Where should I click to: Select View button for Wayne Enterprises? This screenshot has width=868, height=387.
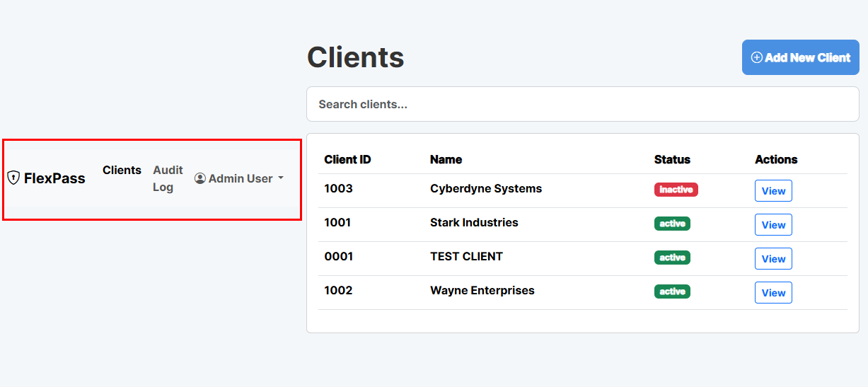(x=772, y=293)
